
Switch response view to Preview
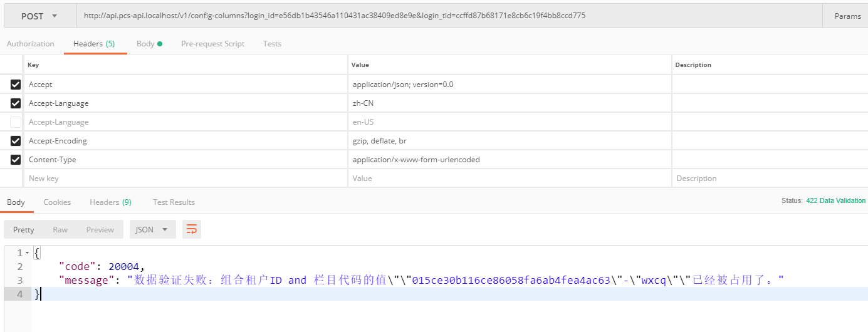point(100,229)
